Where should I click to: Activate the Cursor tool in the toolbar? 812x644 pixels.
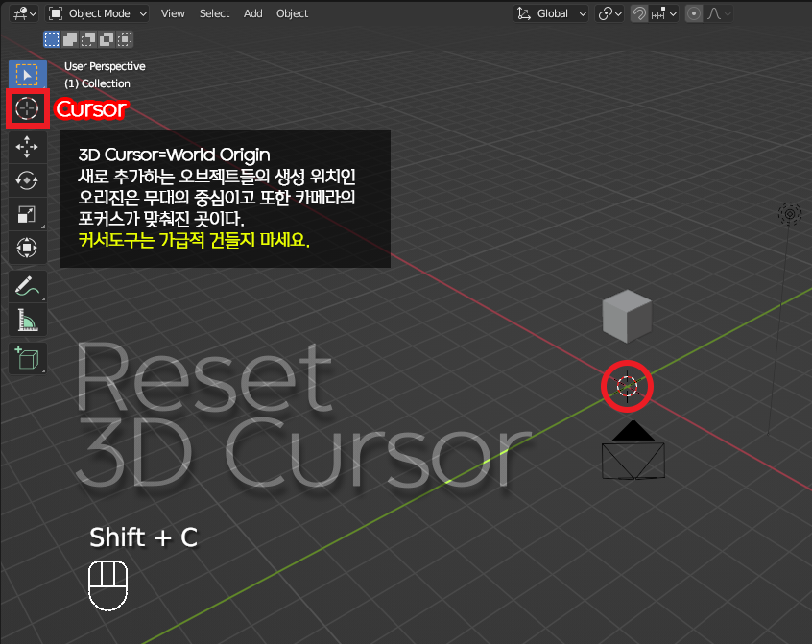pos(28,108)
